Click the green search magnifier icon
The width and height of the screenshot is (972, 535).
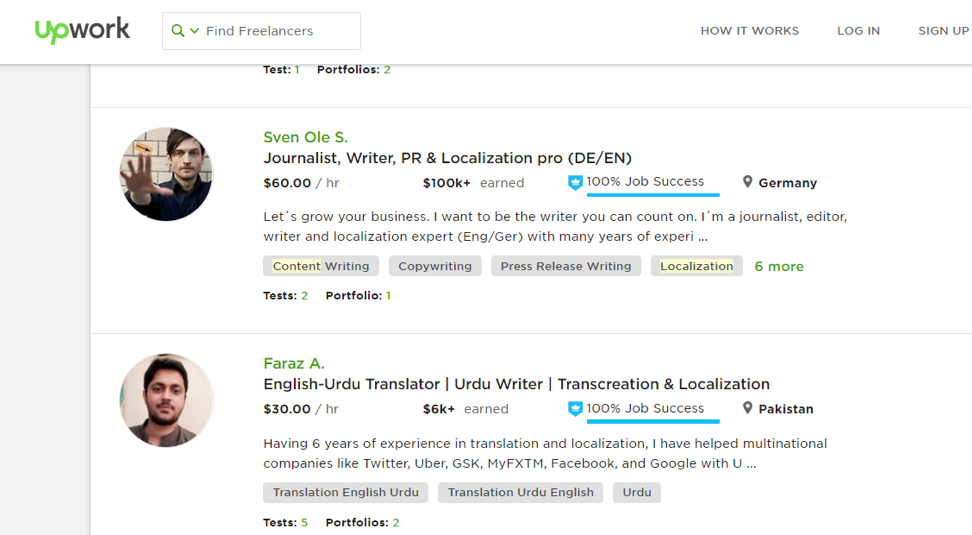pyautogui.click(x=178, y=30)
